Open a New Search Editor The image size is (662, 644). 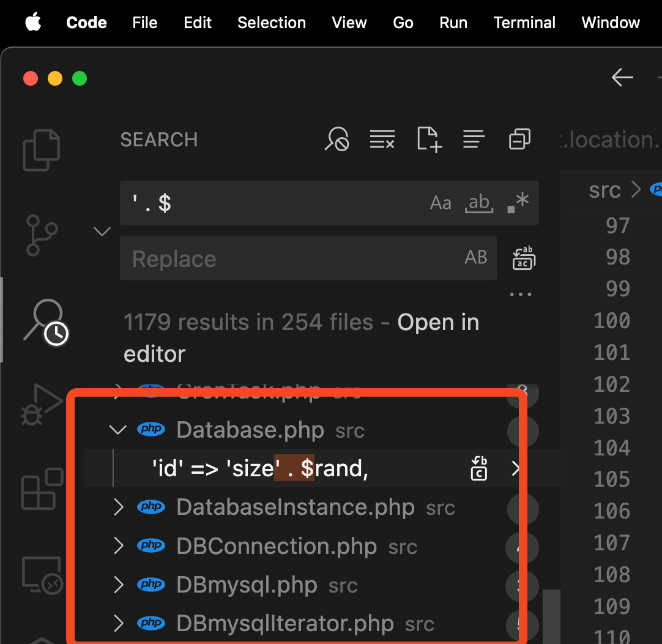(429, 139)
